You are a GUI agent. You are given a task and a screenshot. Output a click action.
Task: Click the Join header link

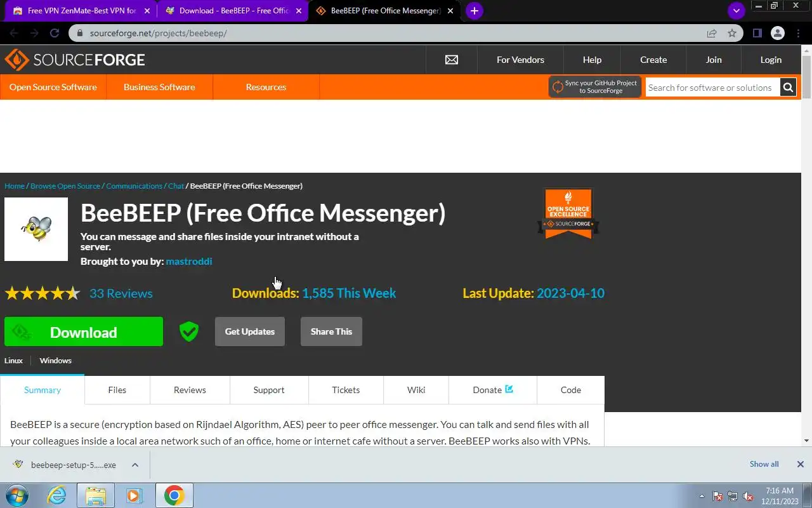(714, 60)
